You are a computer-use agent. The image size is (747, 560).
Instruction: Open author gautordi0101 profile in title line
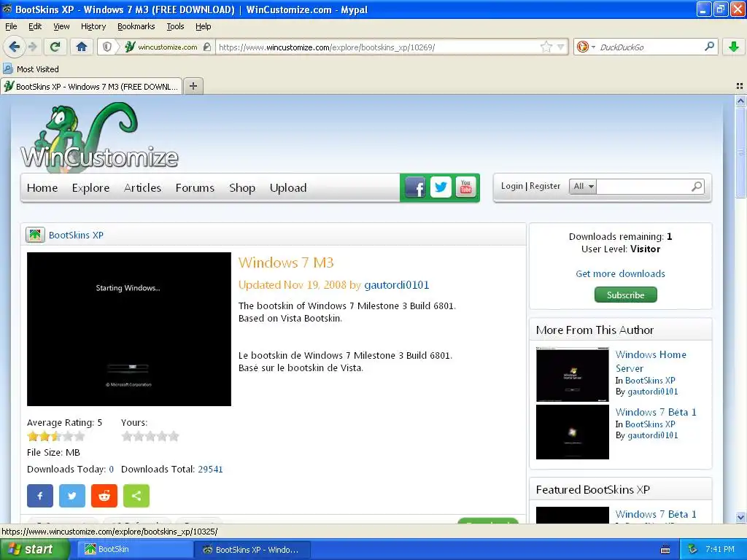396,285
